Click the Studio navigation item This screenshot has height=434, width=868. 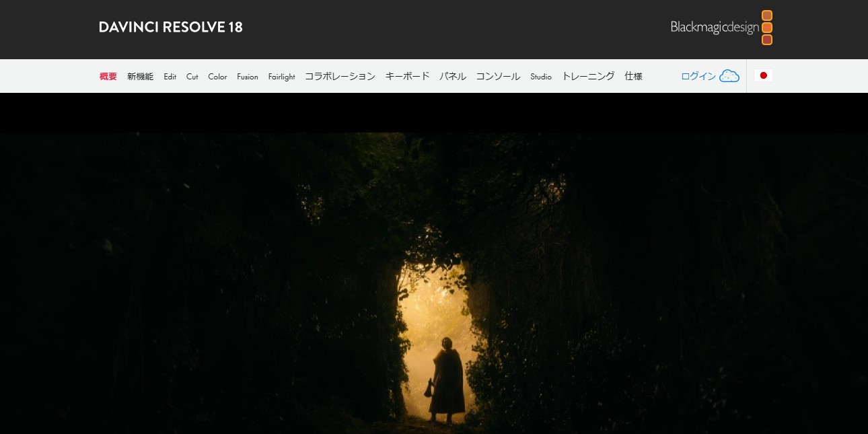[x=541, y=77]
